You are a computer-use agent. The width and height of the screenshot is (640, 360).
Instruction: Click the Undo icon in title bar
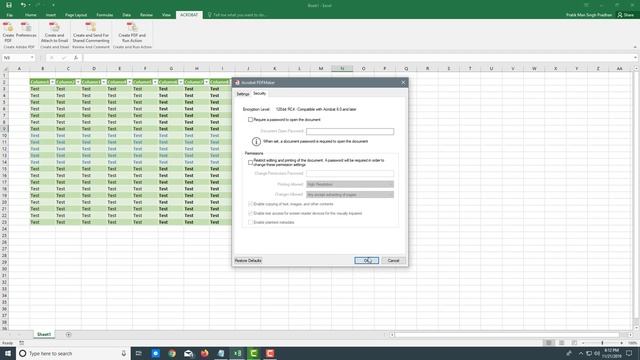tap(23, 5)
